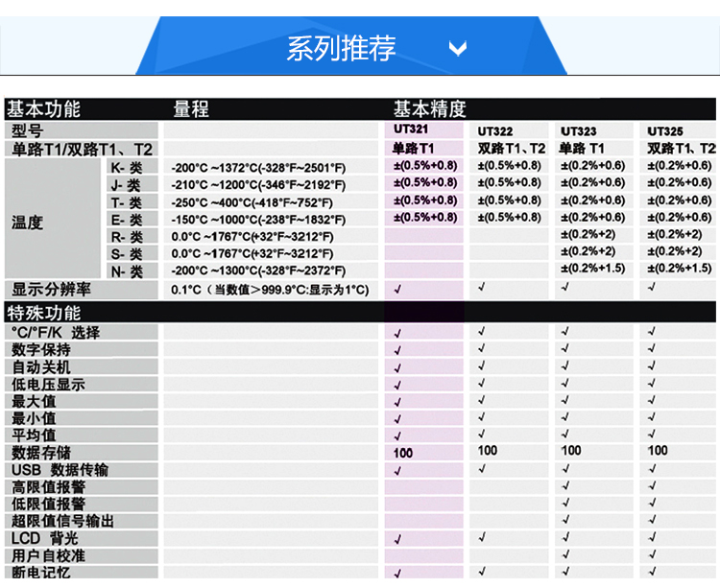This screenshot has width=720, height=588.
Task: Click UT323 checkmark for 超限值信号输出
Action: click(565, 520)
